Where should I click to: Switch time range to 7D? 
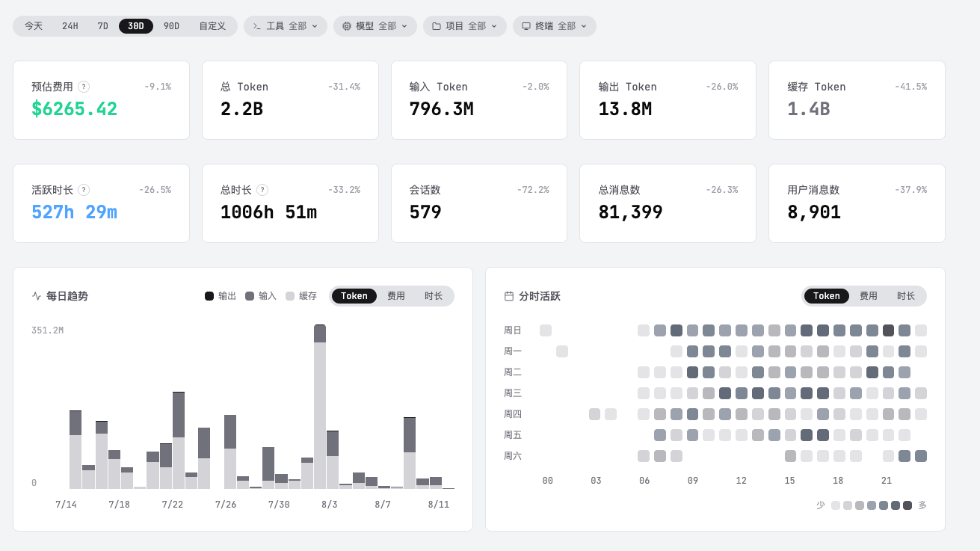click(x=103, y=26)
